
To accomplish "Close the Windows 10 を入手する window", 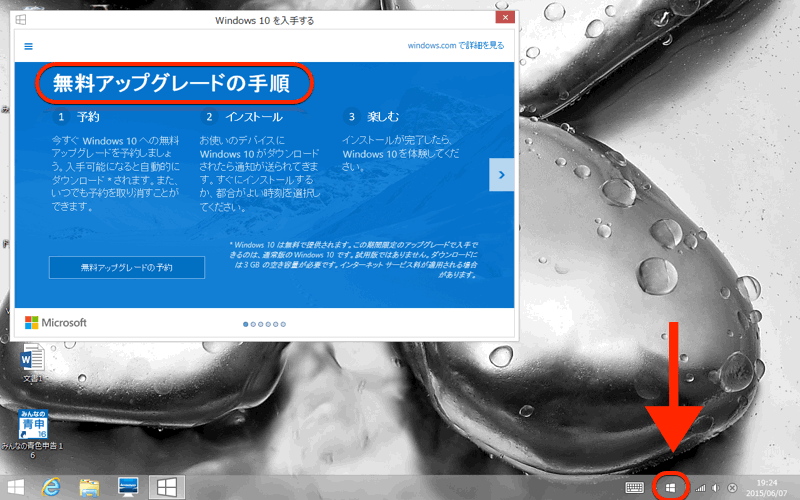I will tap(507, 18).
